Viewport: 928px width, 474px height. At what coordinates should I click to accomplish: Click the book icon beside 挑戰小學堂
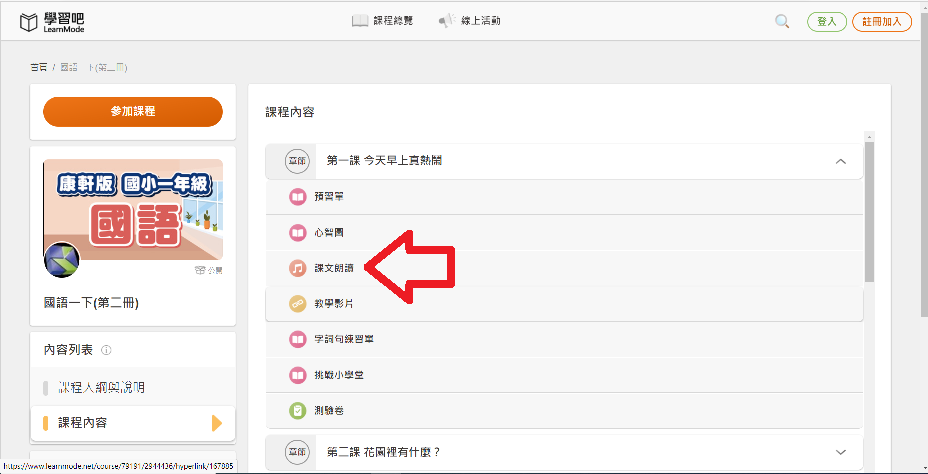(297, 375)
